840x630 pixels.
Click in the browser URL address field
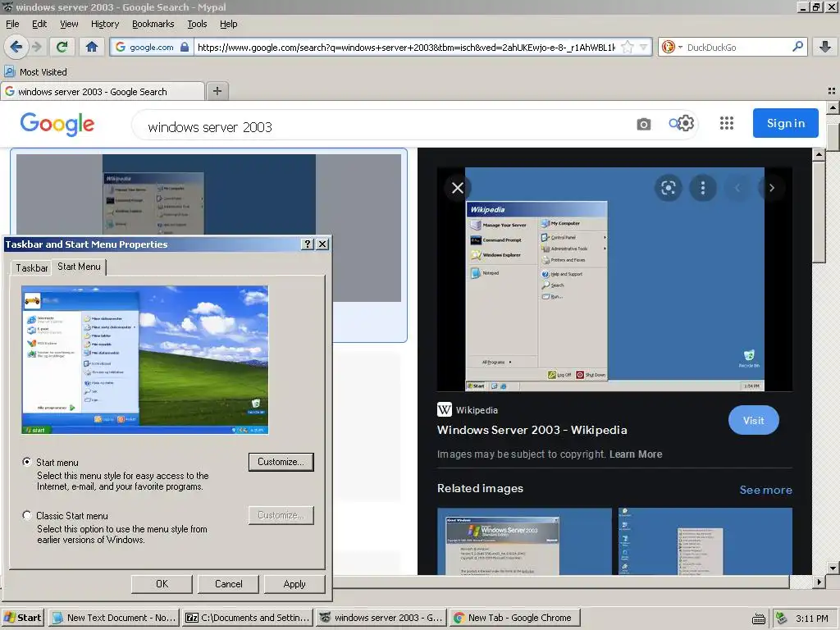pos(406,47)
